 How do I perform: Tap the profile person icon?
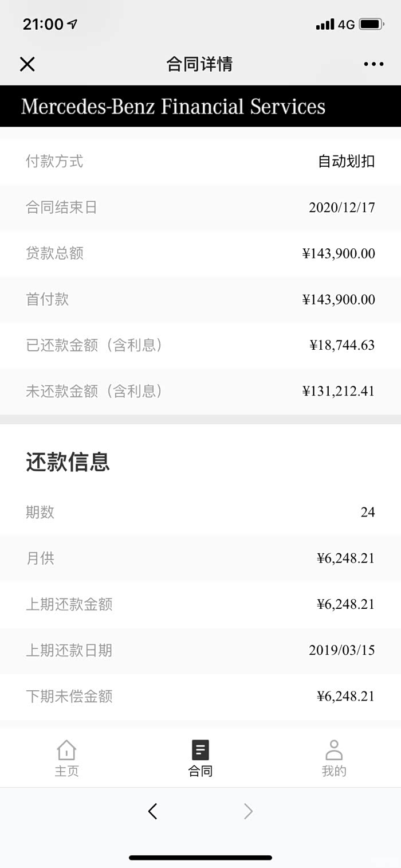tap(334, 750)
